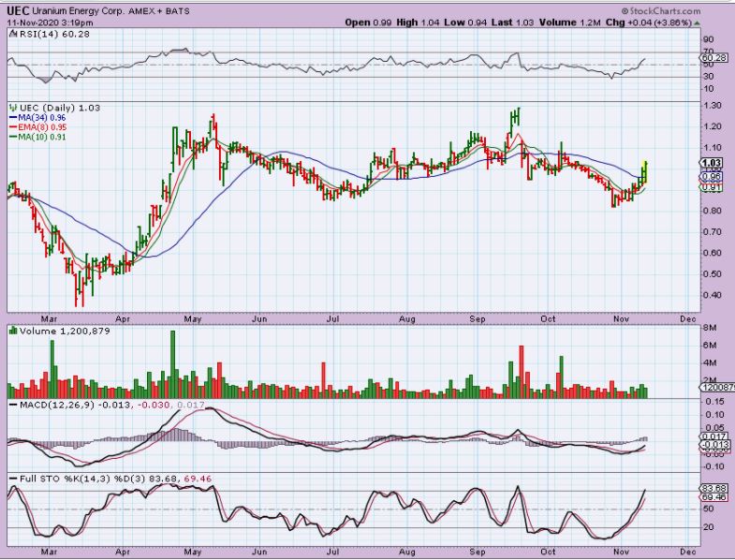Click the red line swatch for EMA(8)
Viewport: 735px width, 560px height.
(13, 127)
